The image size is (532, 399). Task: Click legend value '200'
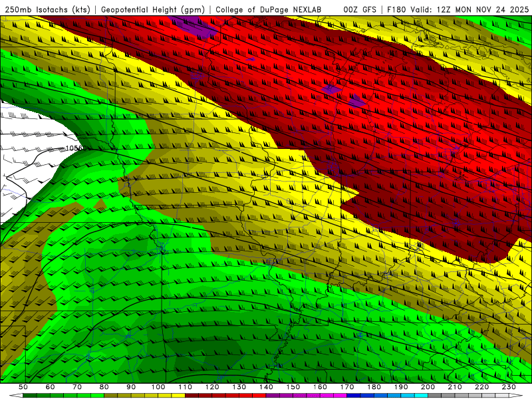tap(428, 387)
